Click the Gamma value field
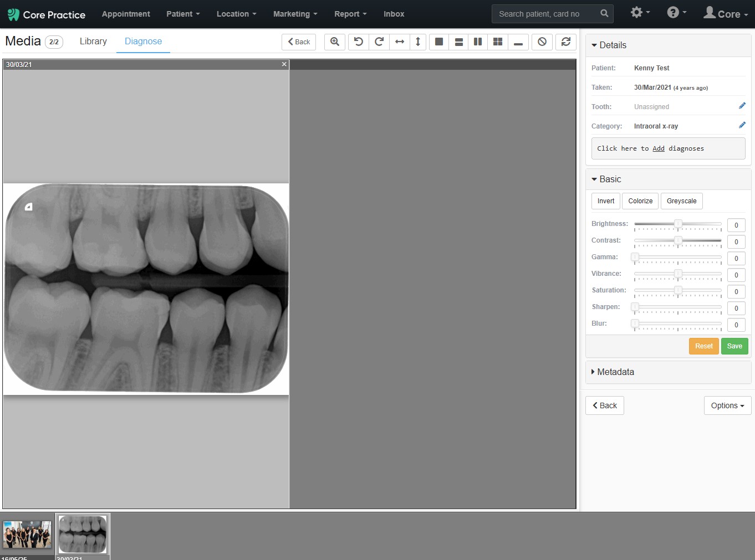Viewport: 755px width, 560px height. pyautogui.click(x=736, y=259)
